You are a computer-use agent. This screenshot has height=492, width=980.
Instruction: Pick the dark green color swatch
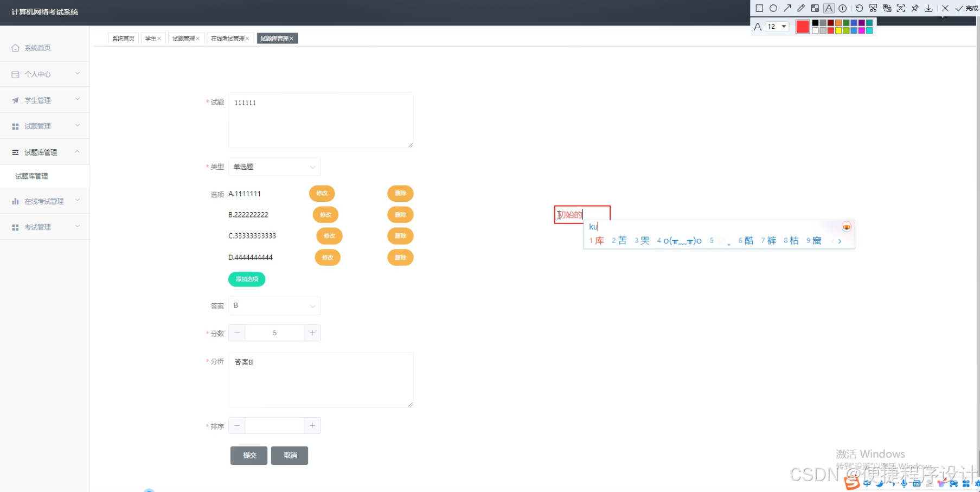point(846,23)
